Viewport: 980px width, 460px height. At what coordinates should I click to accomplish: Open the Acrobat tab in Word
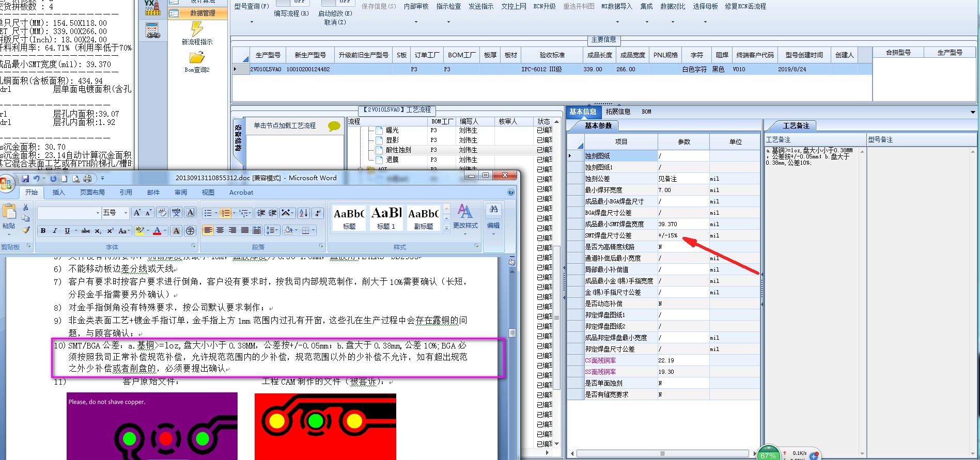(x=241, y=193)
